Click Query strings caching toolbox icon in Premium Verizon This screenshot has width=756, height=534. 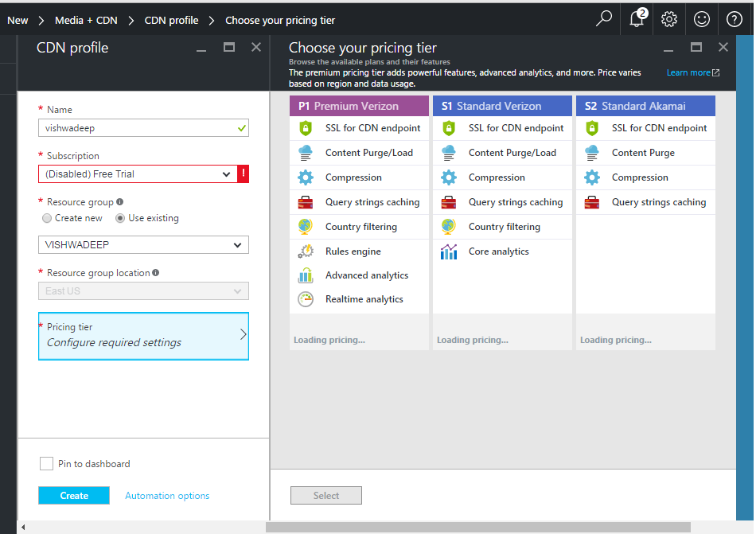coord(306,202)
